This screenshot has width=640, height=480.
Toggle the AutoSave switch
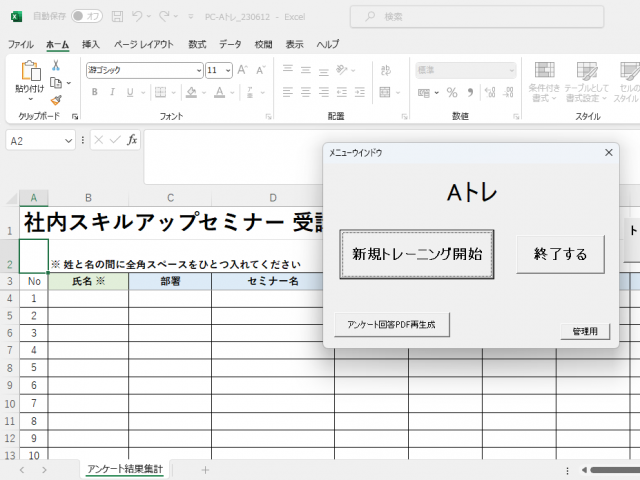click(x=87, y=16)
